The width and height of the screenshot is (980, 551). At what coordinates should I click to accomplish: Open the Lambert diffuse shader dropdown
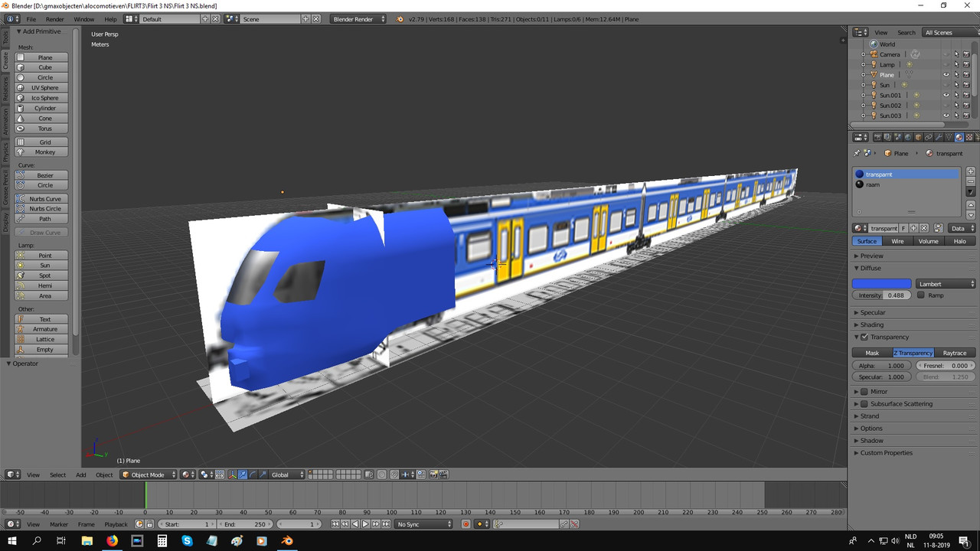click(x=946, y=284)
